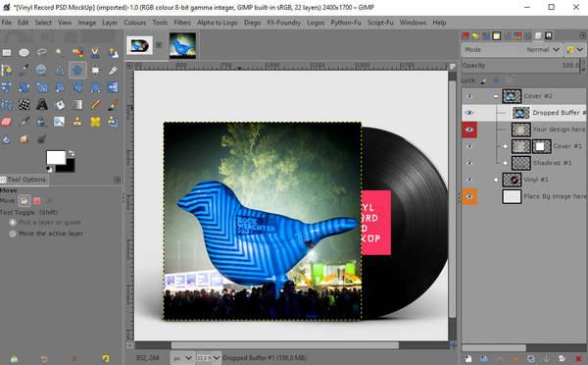Open the zoom percentage dropdown in status bar
Image resolution: width=588 pixels, height=365 pixels.
[x=208, y=358]
